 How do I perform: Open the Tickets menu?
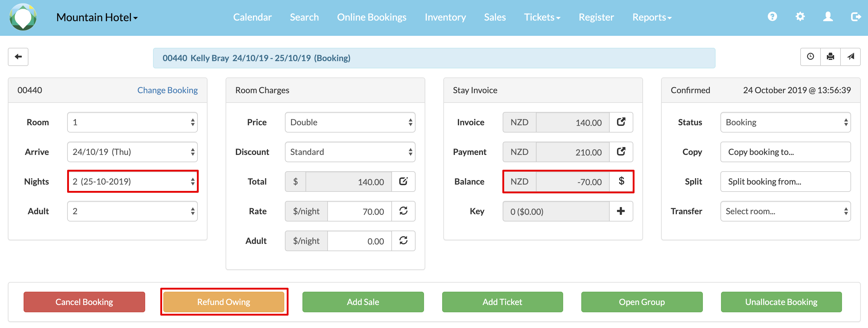[542, 17]
